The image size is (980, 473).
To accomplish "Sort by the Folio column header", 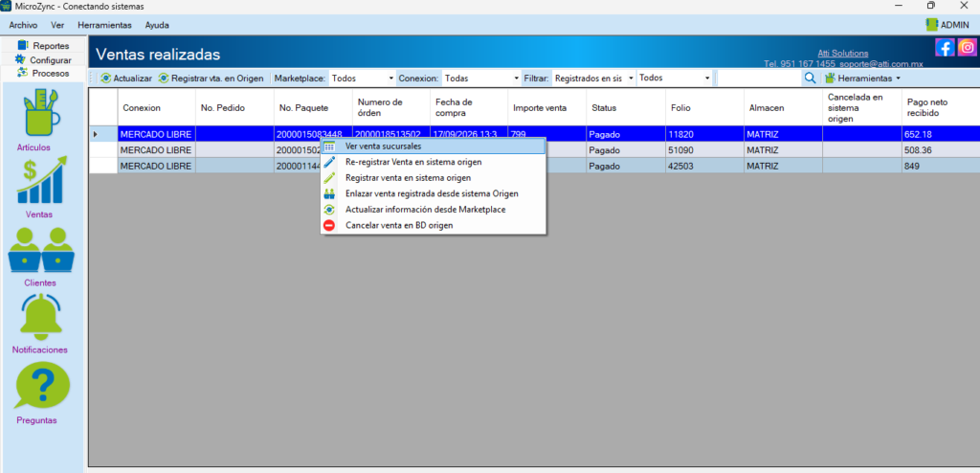I will coord(704,107).
